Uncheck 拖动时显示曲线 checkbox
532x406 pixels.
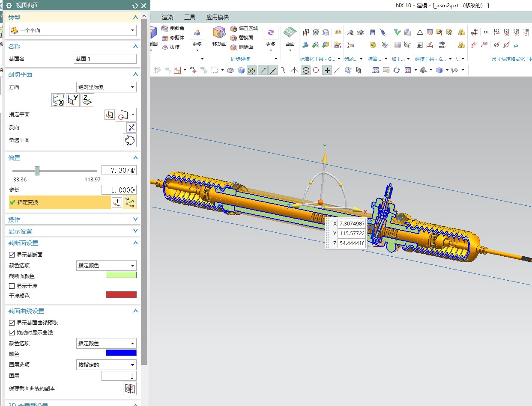12,332
